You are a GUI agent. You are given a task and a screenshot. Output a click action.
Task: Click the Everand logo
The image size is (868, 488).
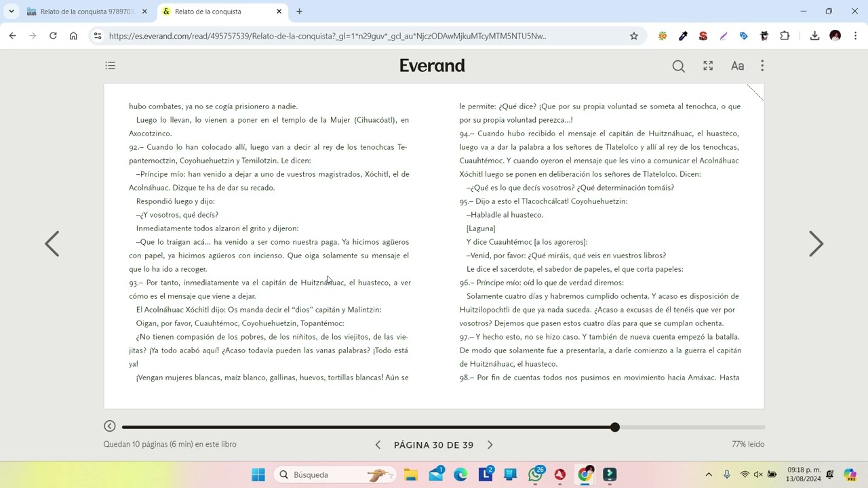tap(432, 66)
